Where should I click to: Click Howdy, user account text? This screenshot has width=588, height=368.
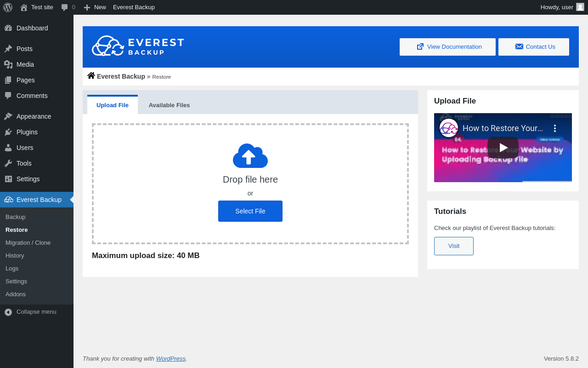(x=557, y=7)
